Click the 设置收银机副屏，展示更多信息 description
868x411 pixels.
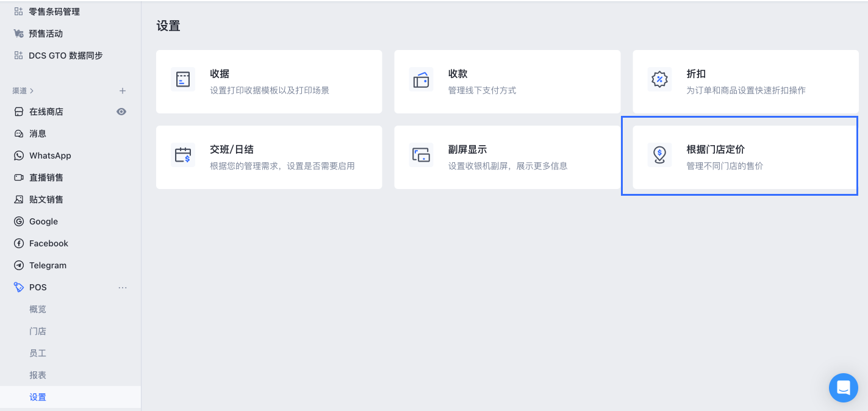coord(508,166)
